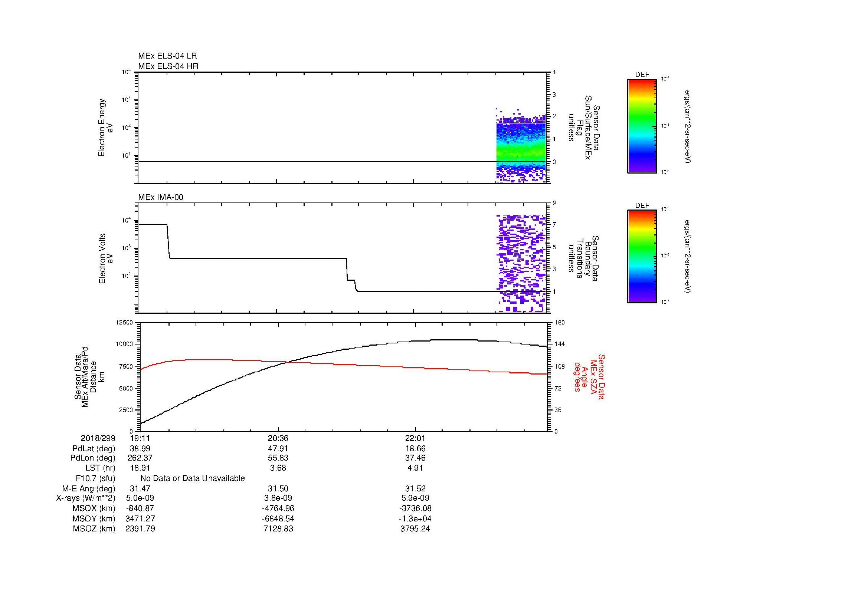Click the LST (hr) row label
This screenshot has height=613, width=868.
pos(100,468)
